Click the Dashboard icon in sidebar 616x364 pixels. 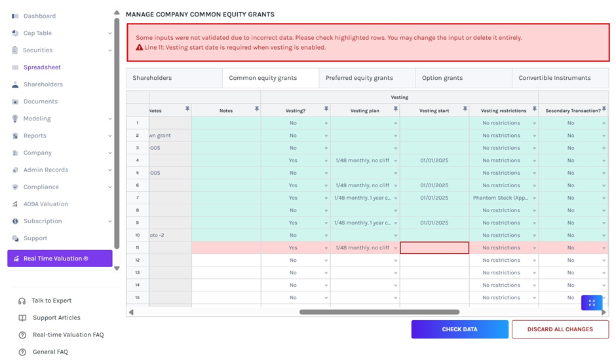15,16
